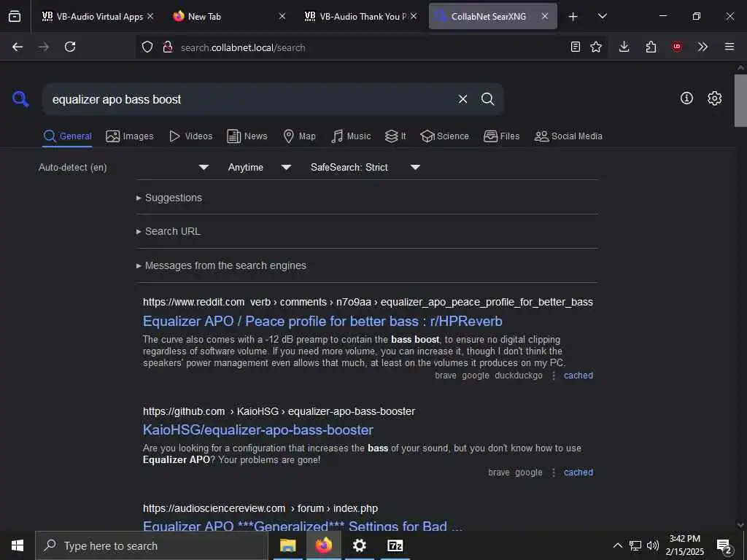747x560 pixels.
Task: Open cached link for reddit result
Action: (x=578, y=376)
